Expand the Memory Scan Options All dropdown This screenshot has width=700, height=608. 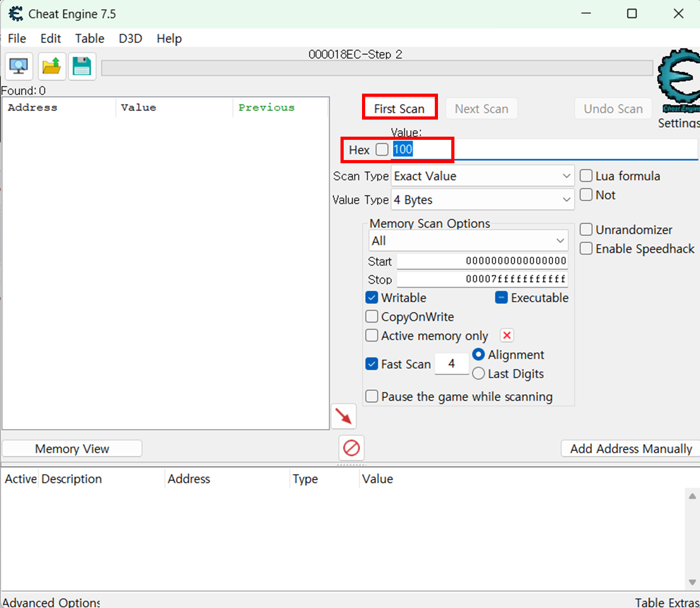coord(468,240)
